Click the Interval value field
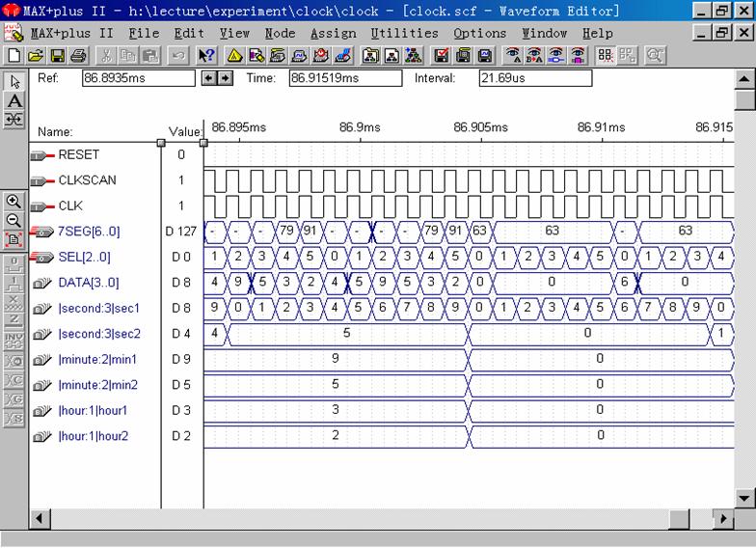Screen dimensions: 756x548 coord(535,78)
